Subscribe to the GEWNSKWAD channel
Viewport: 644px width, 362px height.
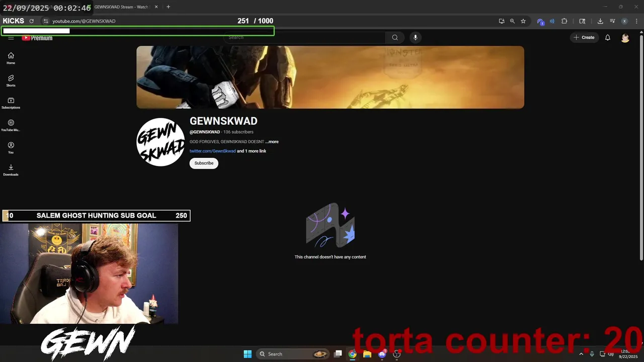[204, 163]
